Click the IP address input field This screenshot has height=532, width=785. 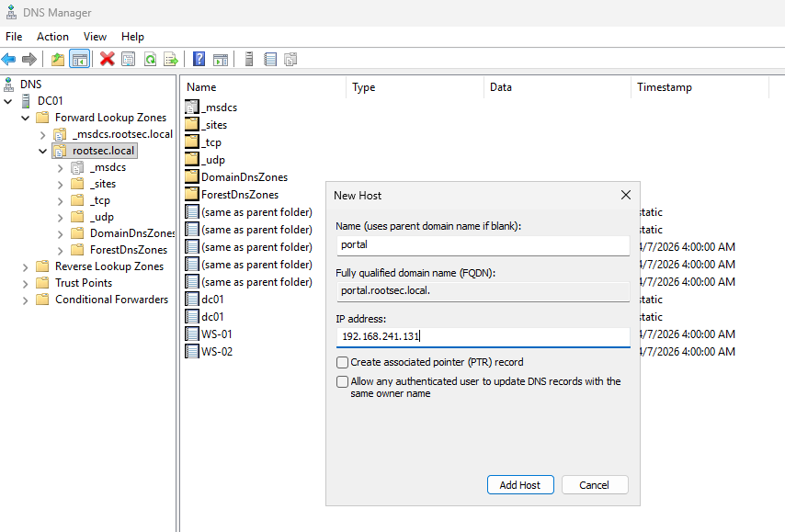point(483,336)
